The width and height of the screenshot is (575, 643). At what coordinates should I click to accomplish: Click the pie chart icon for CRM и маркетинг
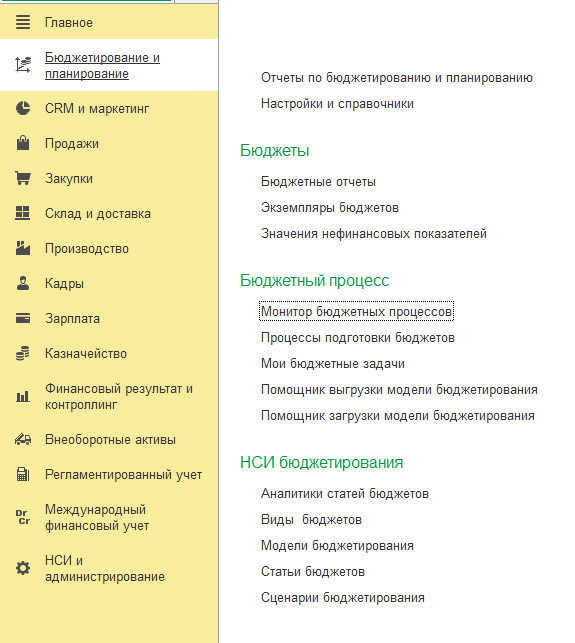pyautogui.click(x=23, y=108)
